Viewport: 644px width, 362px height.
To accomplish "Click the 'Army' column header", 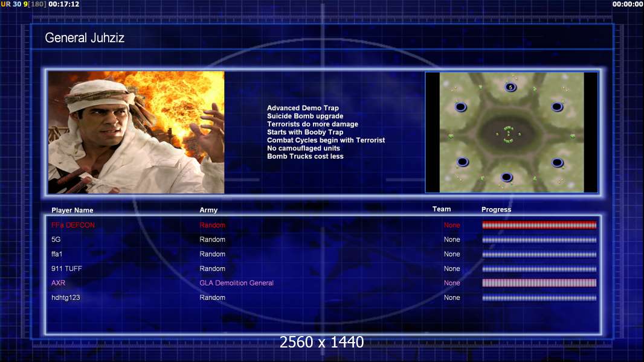I will coord(208,210).
